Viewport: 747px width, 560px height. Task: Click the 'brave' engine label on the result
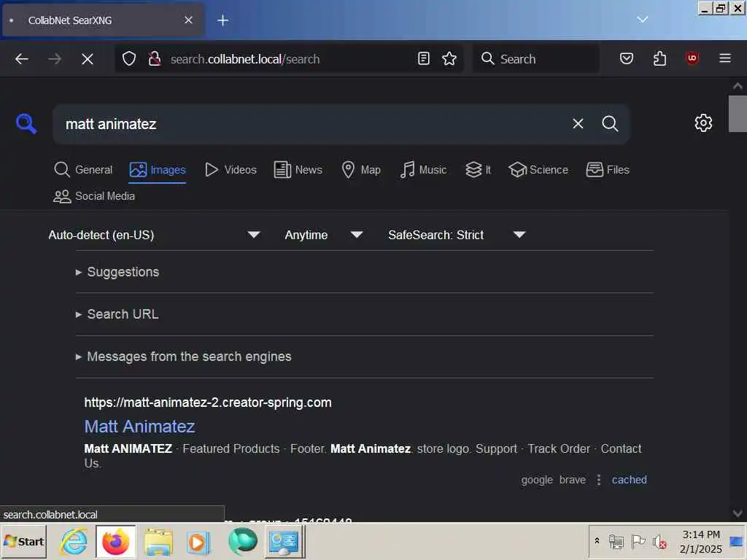click(572, 480)
